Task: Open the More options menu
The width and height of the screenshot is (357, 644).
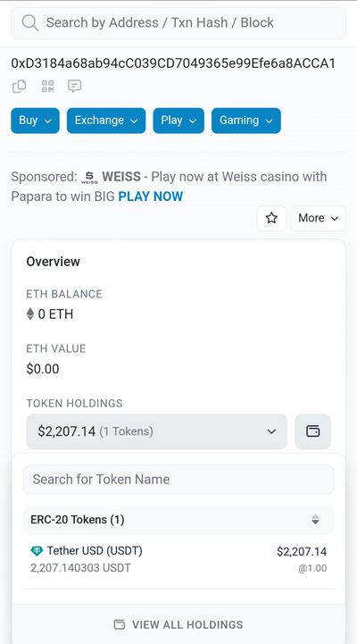Action: 318,218
